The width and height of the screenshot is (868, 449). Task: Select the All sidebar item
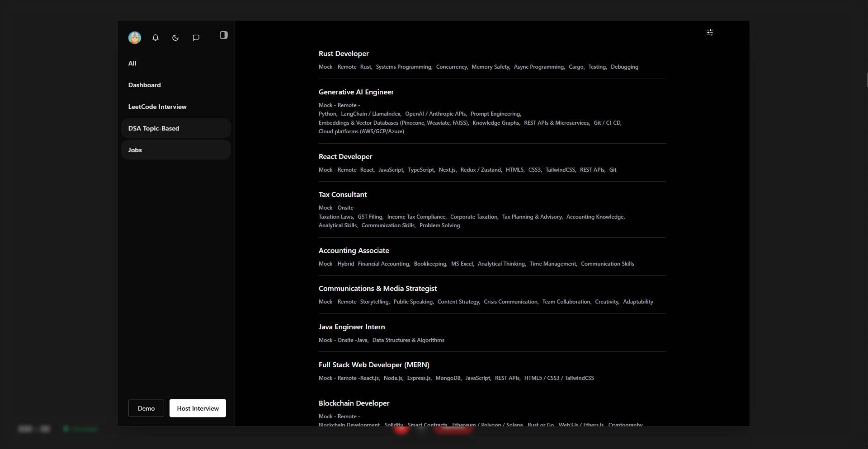[x=176, y=63]
